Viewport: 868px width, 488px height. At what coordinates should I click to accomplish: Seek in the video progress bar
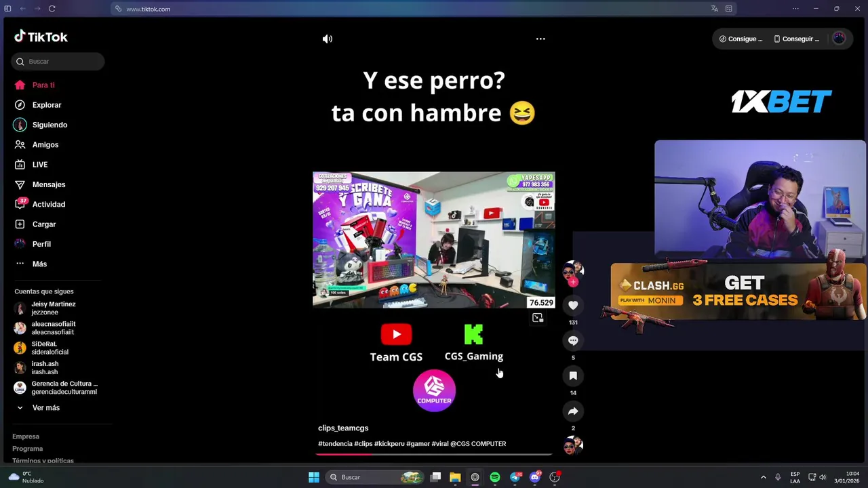pyautogui.click(x=434, y=454)
